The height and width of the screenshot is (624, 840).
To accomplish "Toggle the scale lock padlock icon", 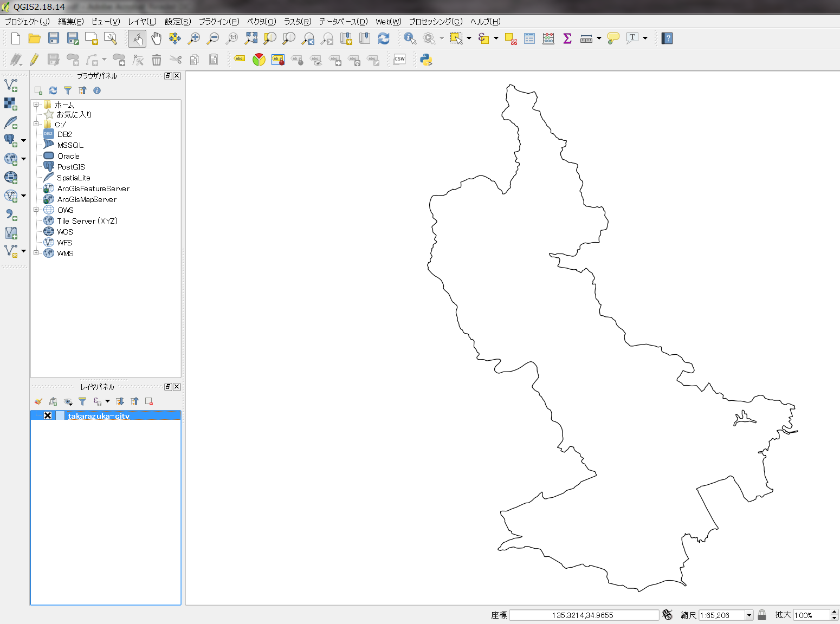I will (762, 615).
